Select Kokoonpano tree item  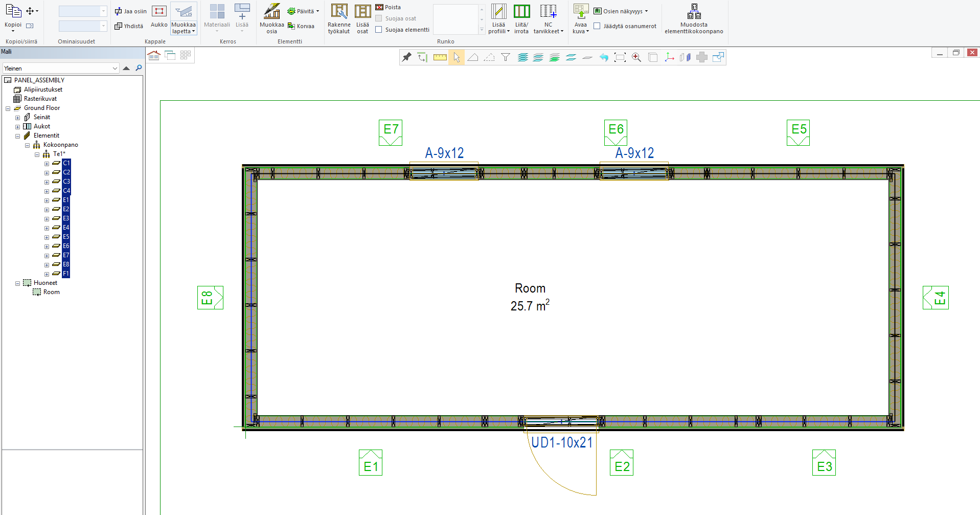tap(60, 145)
